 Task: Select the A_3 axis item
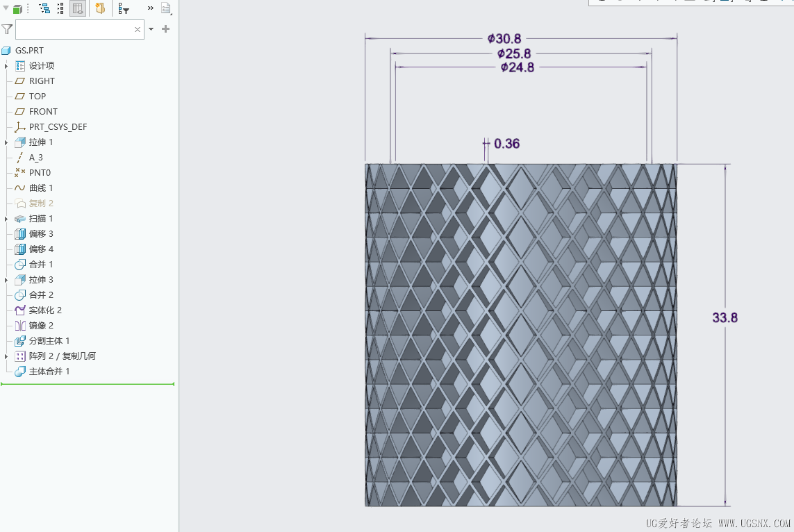click(29, 158)
